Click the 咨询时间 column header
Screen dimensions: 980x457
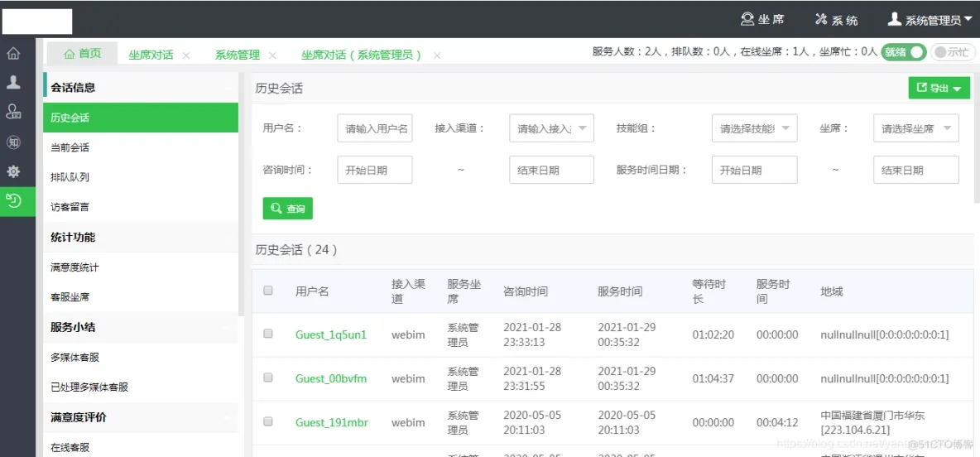click(x=526, y=291)
